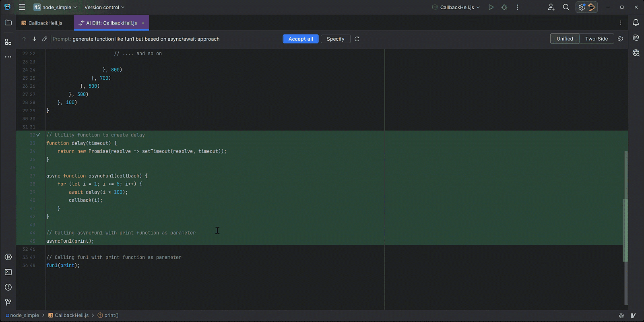Click 'asyncFun1(print);' code line
The height and width of the screenshot is (322, 644).
[x=70, y=241]
